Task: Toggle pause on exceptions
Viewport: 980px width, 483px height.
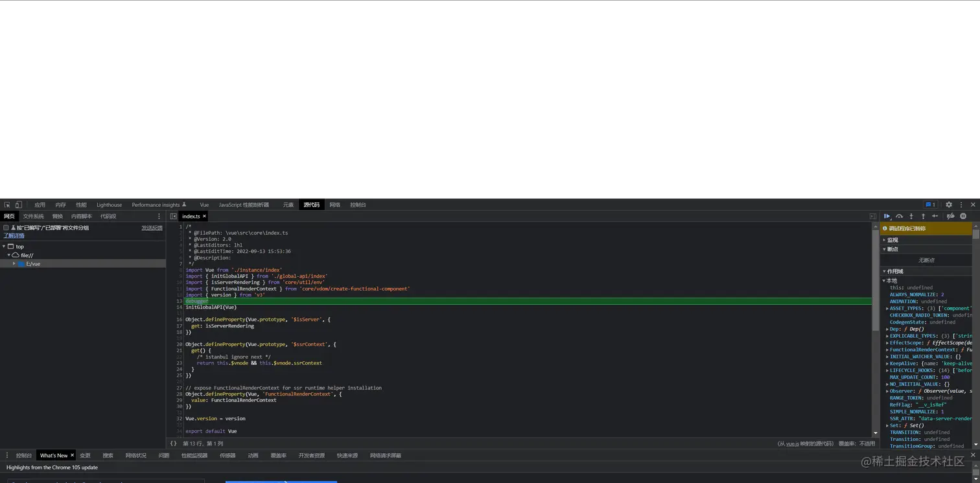Action: click(x=963, y=217)
